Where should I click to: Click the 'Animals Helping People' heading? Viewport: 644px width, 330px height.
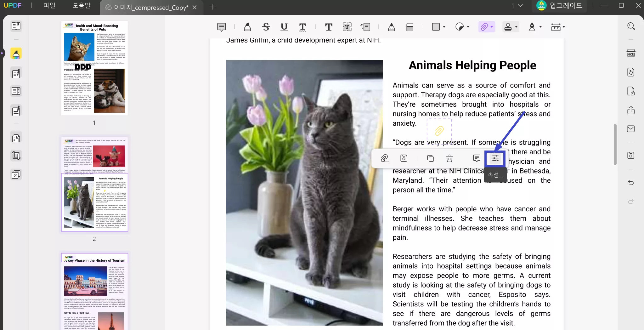[472, 65]
